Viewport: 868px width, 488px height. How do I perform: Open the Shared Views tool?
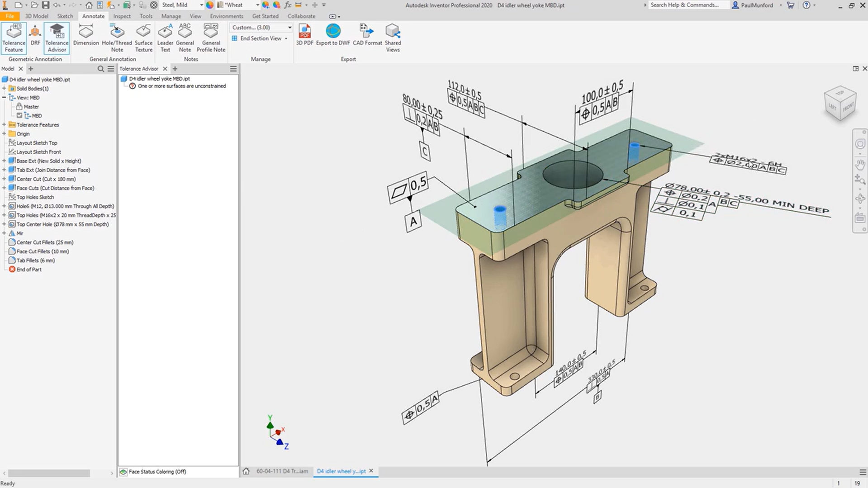[x=393, y=38]
